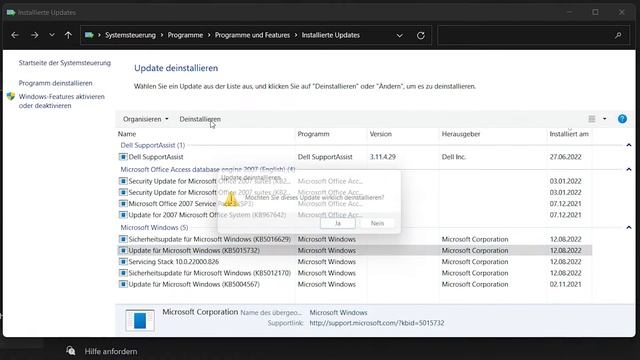Click the search magnifier icon
This screenshot has width=640, height=360.
pyautogui.click(x=618, y=36)
